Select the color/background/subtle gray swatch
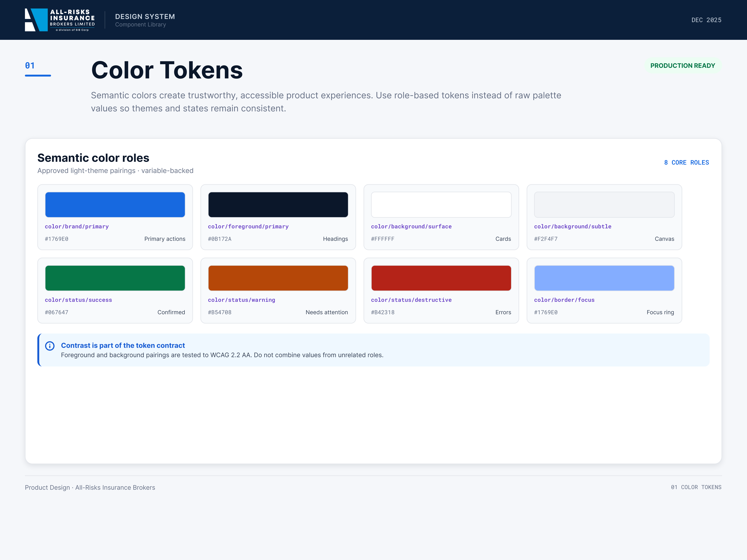The height and width of the screenshot is (560, 747). (604, 205)
